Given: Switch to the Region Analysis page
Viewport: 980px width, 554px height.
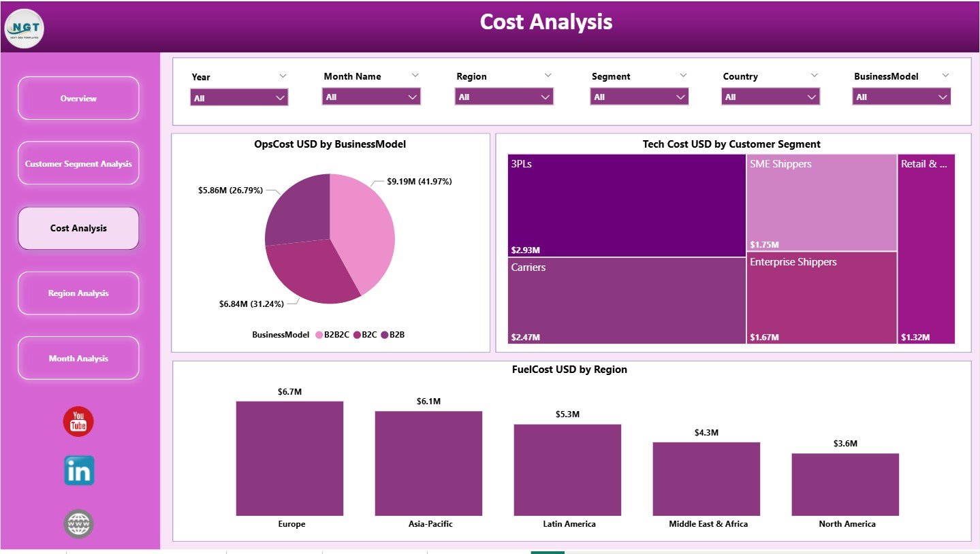Looking at the screenshot, I should 78,293.
